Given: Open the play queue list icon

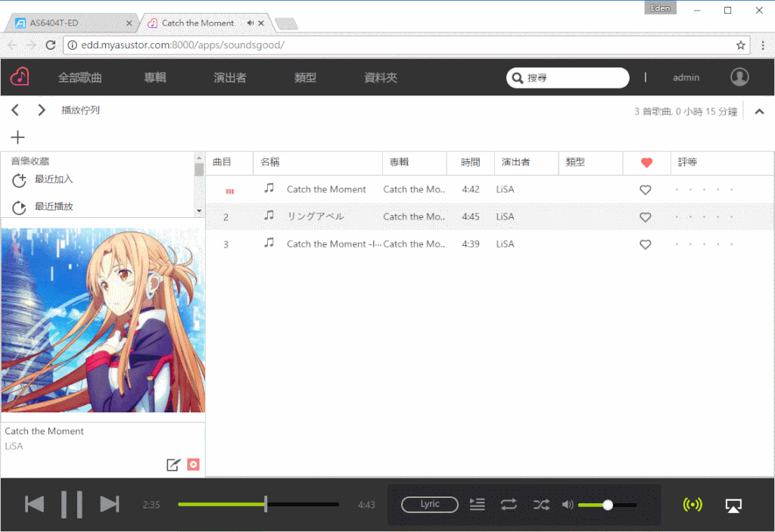Looking at the screenshot, I should click(477, 504).
